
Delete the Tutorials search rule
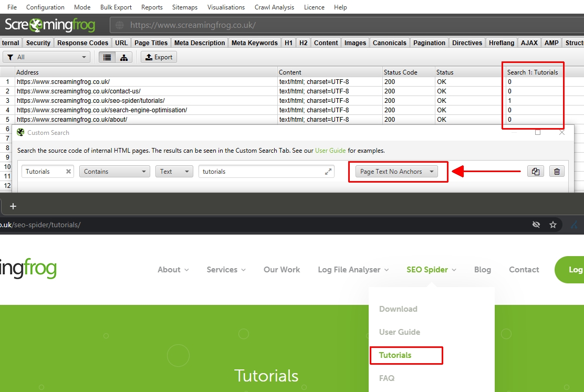pyautogui.click(x=557, y=171)
